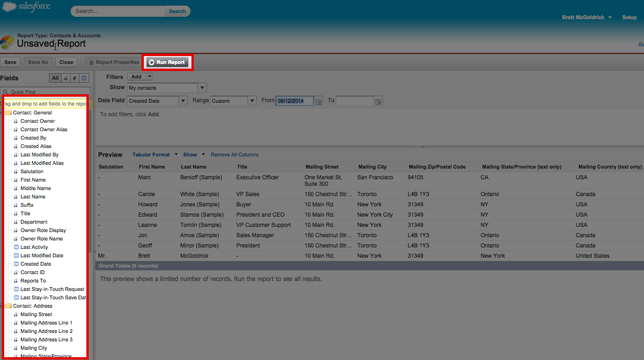Click the field icon beside Reports To
This screenshot has width=644, height=360.
point(16,281)
